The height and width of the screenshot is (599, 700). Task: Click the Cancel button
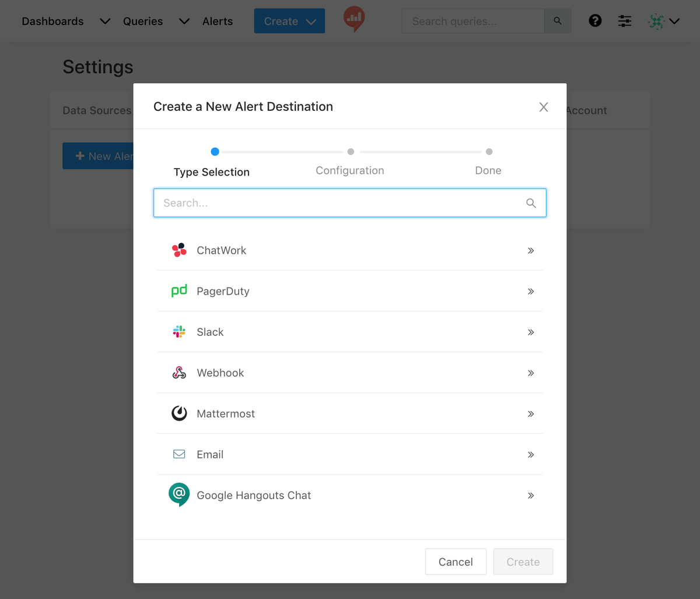[x=456, y=562]
